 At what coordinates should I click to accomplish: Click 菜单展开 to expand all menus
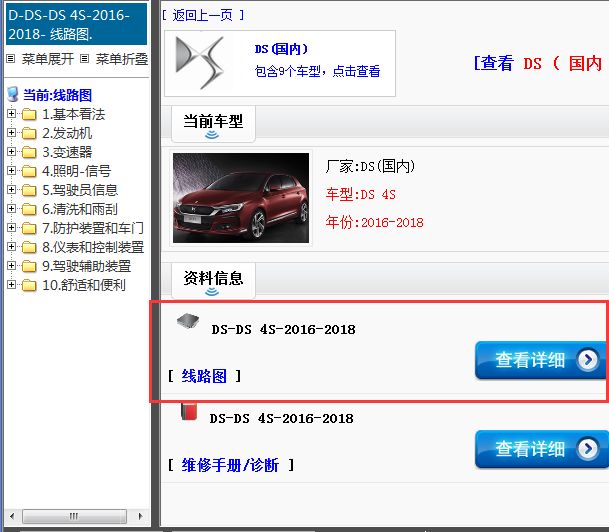[x=48, y=59]
